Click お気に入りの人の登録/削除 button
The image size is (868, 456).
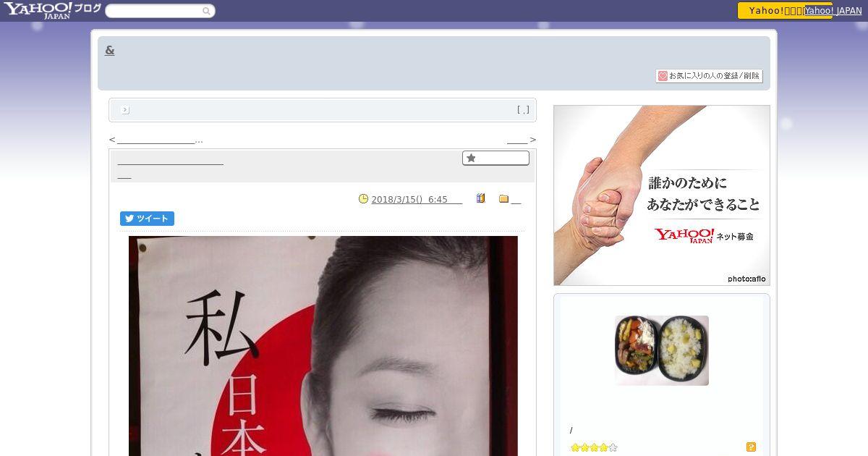[x=709, y=76]
